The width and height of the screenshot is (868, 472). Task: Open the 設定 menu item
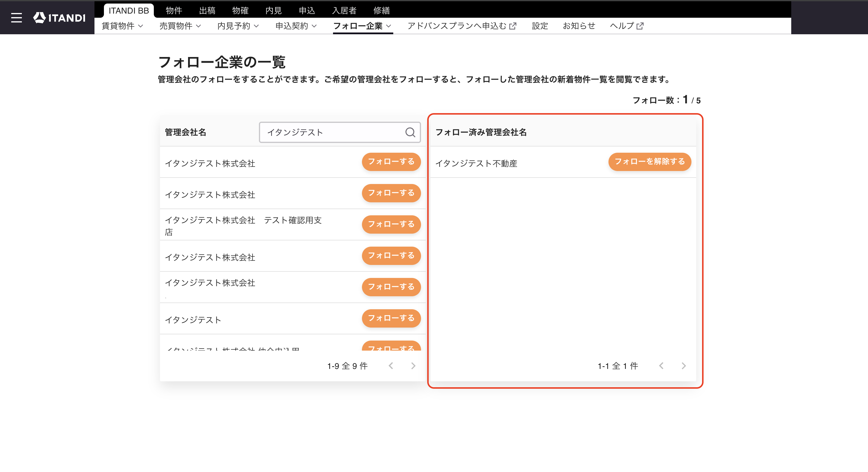pyautogui.click(x=540, y=26)
